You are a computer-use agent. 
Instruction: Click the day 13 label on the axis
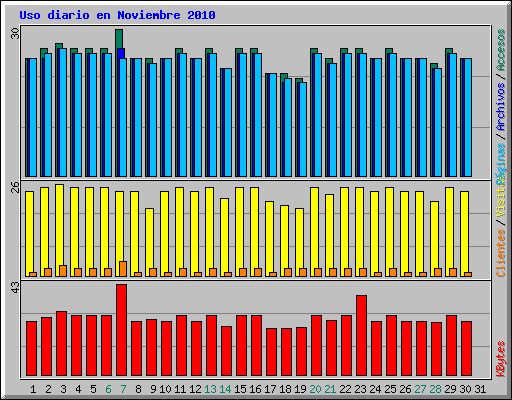click(210, 389)
